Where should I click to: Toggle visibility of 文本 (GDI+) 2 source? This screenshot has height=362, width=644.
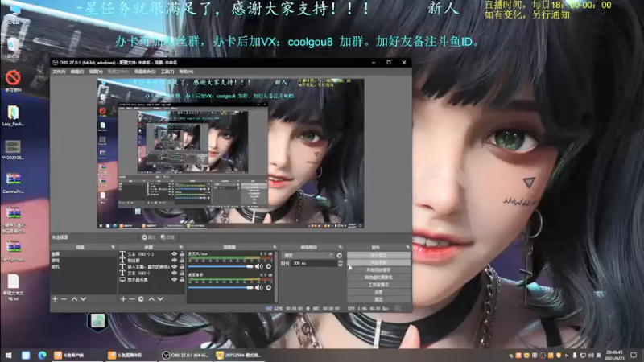(x=174, y=254)
